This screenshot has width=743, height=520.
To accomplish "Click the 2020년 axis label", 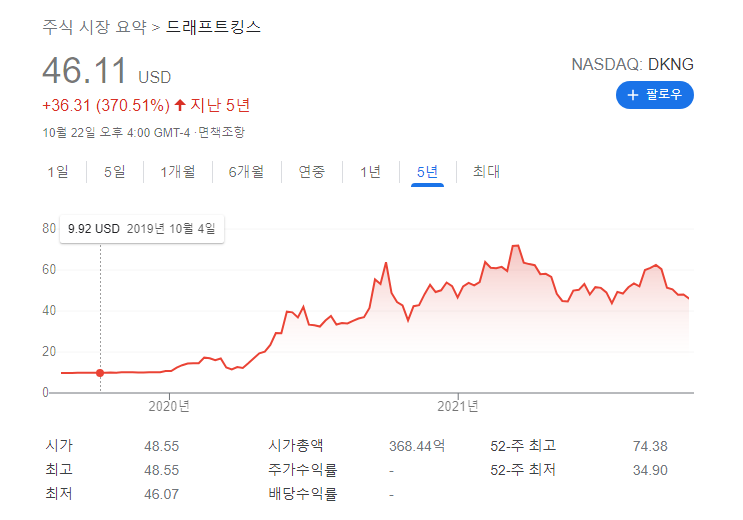I will coord(169,406).
